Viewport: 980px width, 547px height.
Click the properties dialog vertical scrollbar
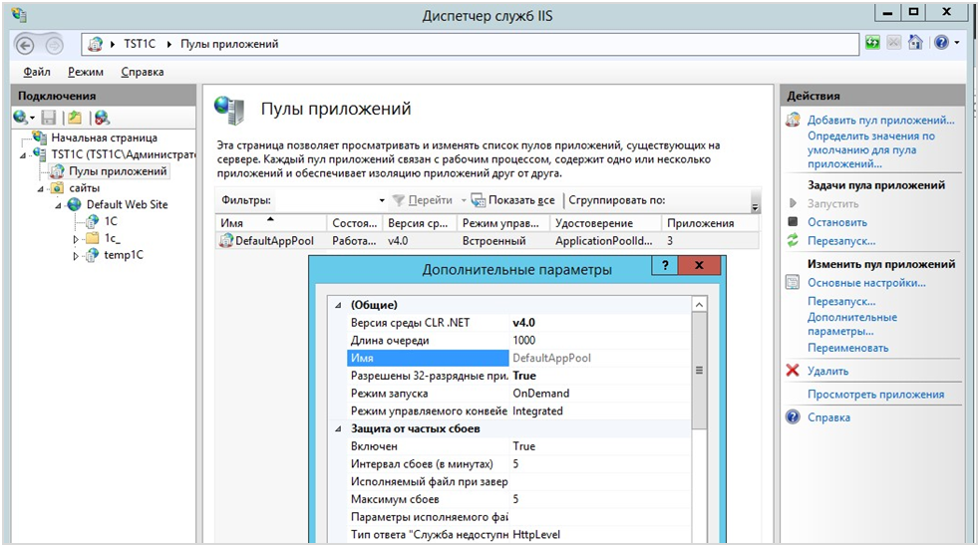(x=699, y=370)
